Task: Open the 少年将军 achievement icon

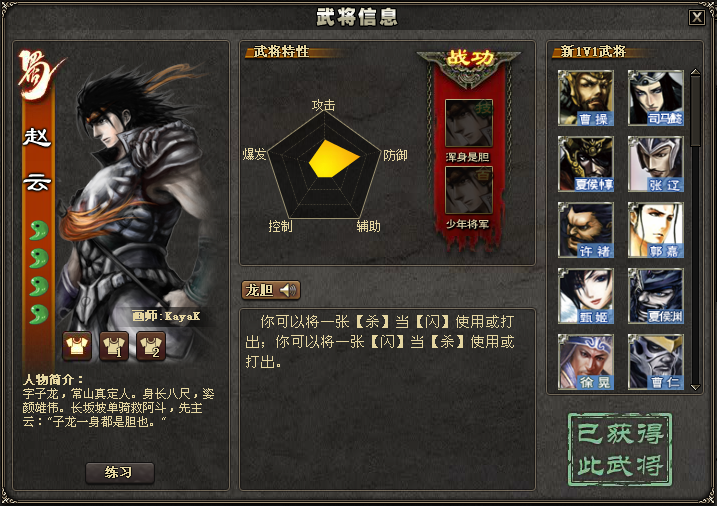Action: pyautogui.click(x=469, y=190)
